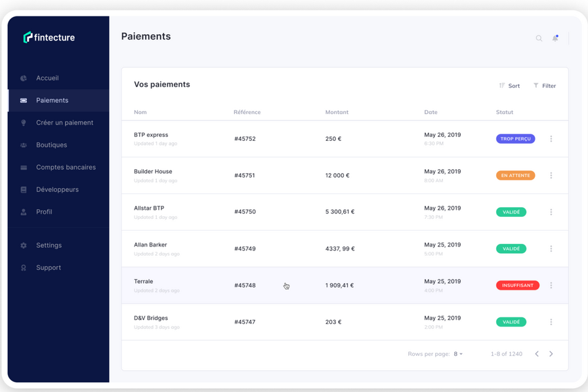Click the Vos paiements heading

[162, 85]
